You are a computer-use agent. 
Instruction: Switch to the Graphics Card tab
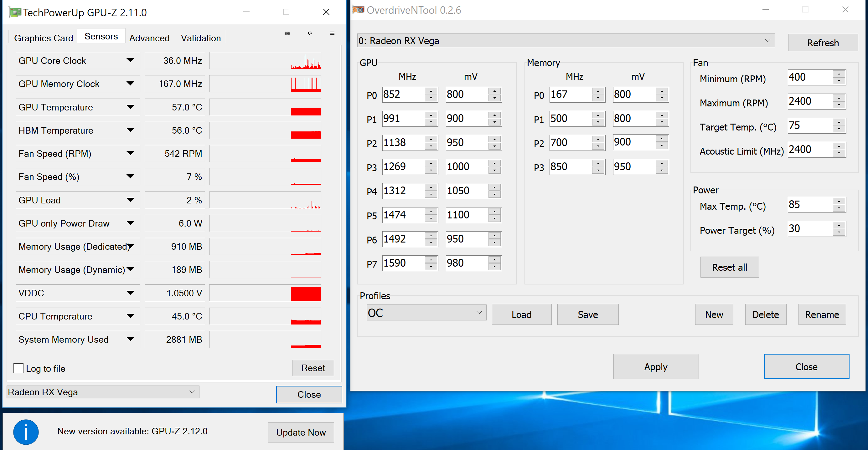[44, 38]
